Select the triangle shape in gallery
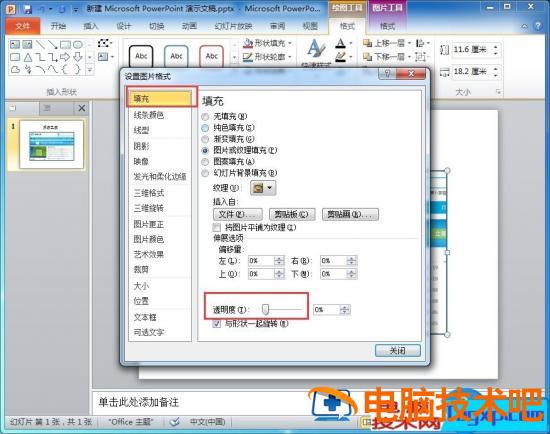 click(x=28, y=57)
